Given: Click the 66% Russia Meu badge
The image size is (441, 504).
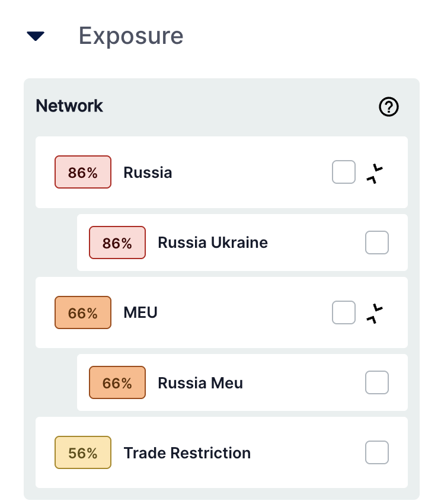Looking at the screenshot, I should 117,382.
